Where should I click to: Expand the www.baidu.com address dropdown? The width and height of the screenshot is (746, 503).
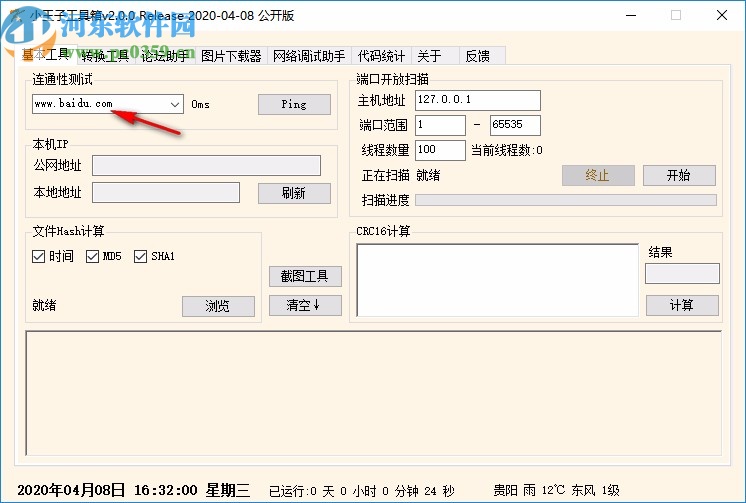(175, 104)
